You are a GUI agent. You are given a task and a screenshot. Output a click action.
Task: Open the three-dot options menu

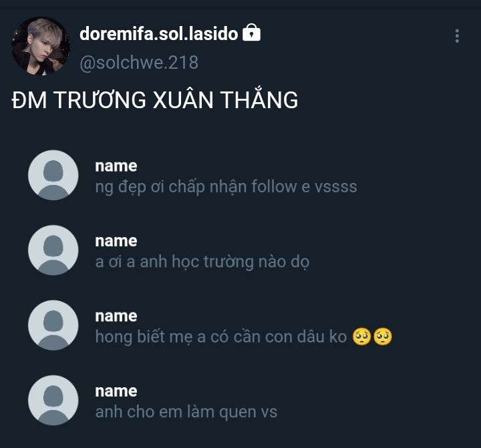click(457, 36)
